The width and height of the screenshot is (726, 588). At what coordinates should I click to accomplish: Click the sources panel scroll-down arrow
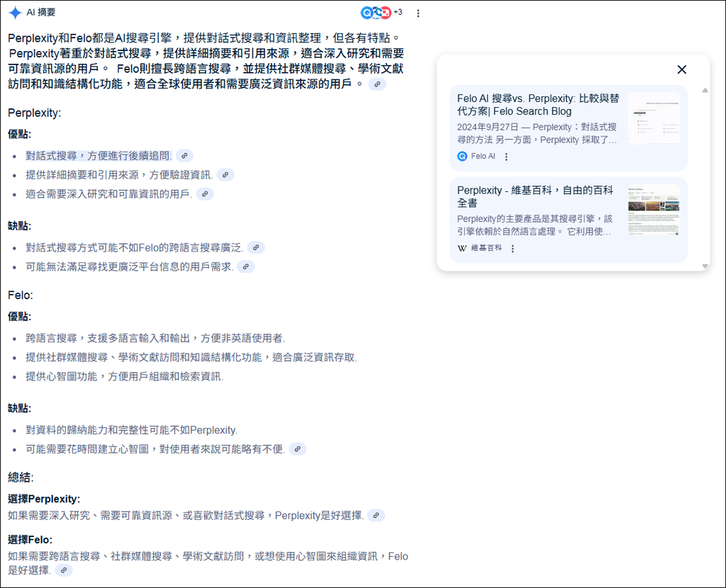click(705, 266)
